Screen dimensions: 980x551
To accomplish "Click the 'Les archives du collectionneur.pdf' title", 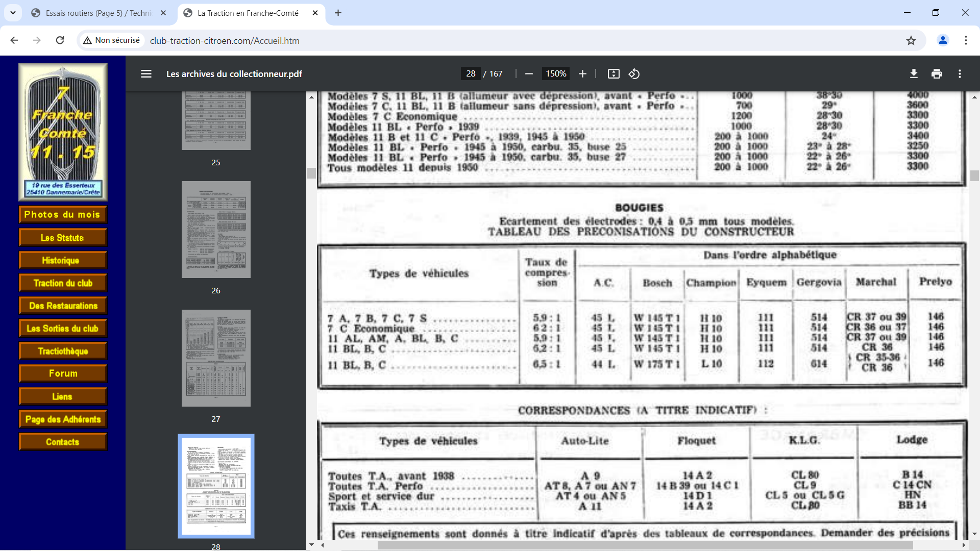I will (x=234, y=74).
